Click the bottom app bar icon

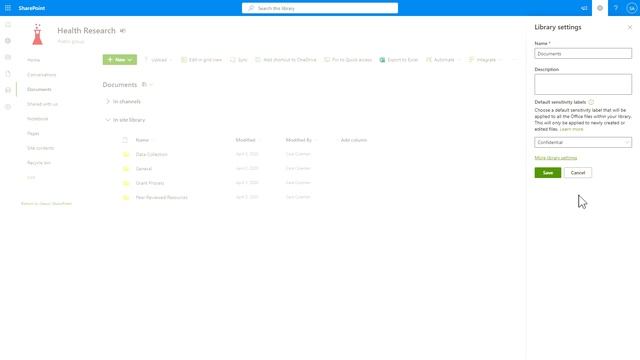(8, 107)
